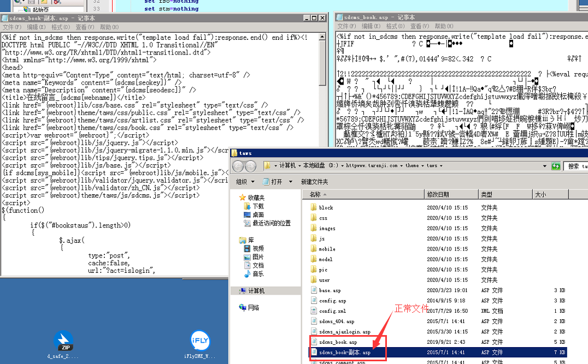The image size is (588, 364).
Task: Select the sdcms_ajaxlogin.asp file icon
Action: pyautogui.click(x=314, y=331)
